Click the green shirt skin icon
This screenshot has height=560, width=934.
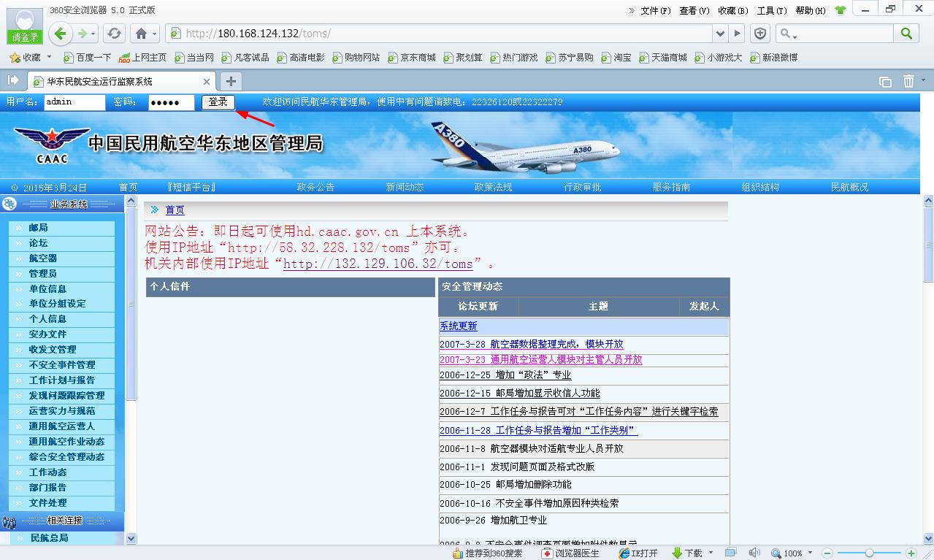tap(840, 10)
